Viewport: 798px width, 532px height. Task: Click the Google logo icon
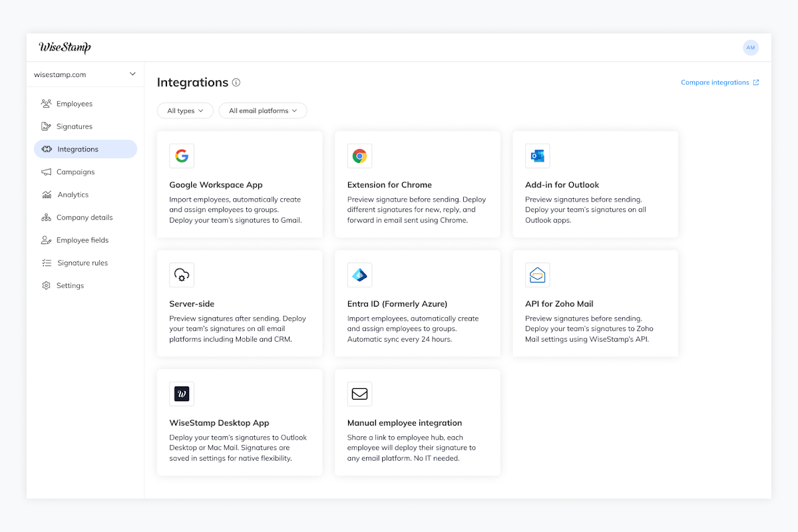[x=182, y=156]
